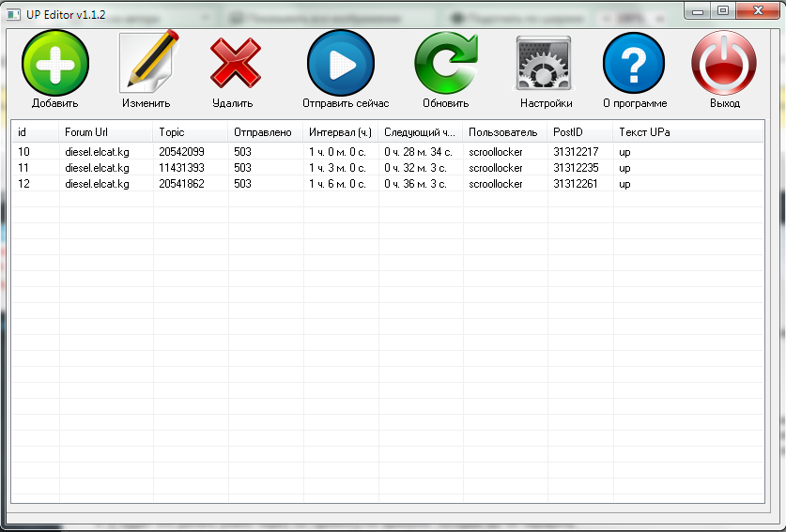Click the green Добавить plus icon
The width and height of the screenshot is (786, 532).
[55, 63]
